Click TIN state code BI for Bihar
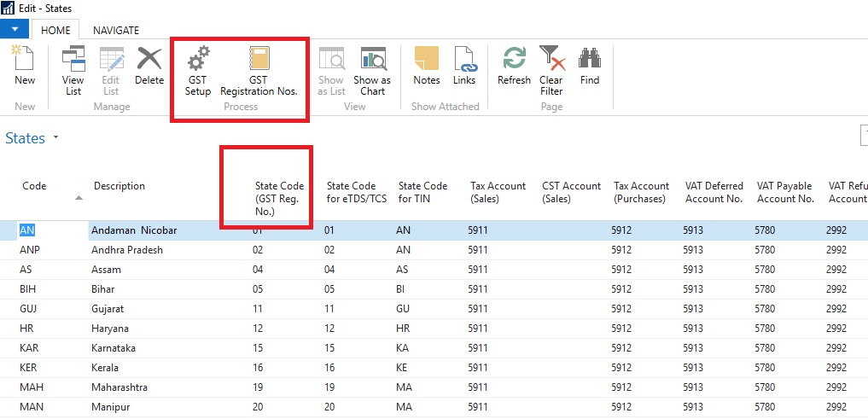The image size is (868, 419). [401, 289]
